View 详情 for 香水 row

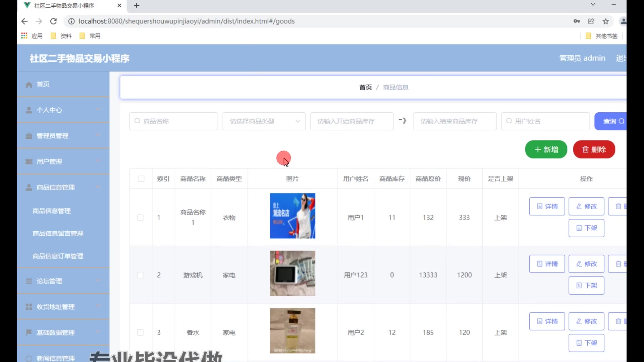pyautogui.click(x=547, y=321)
